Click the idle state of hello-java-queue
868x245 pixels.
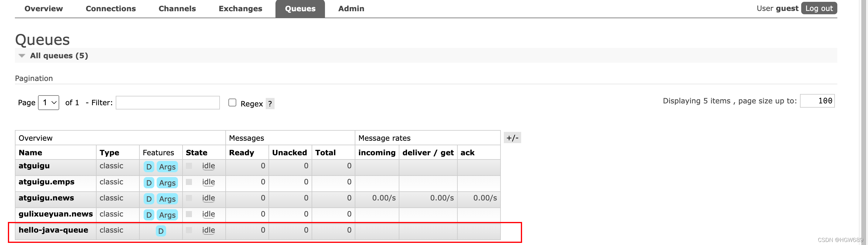click(208, 230)
